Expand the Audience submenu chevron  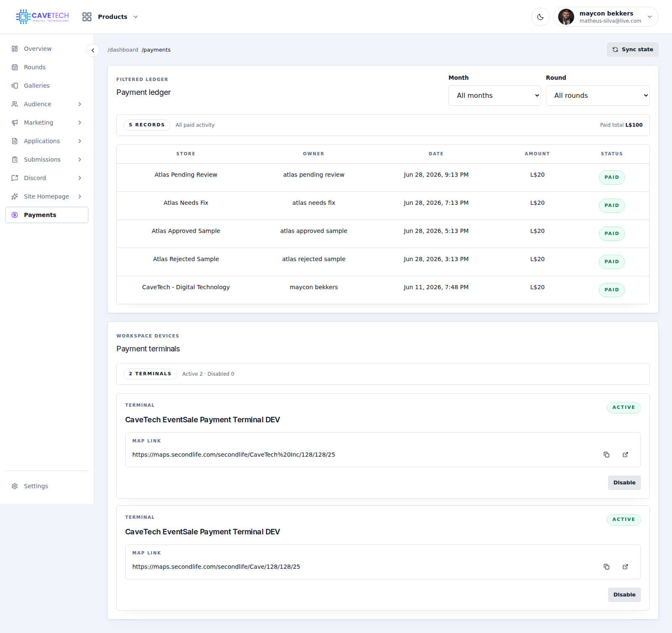tap(80, 104)
